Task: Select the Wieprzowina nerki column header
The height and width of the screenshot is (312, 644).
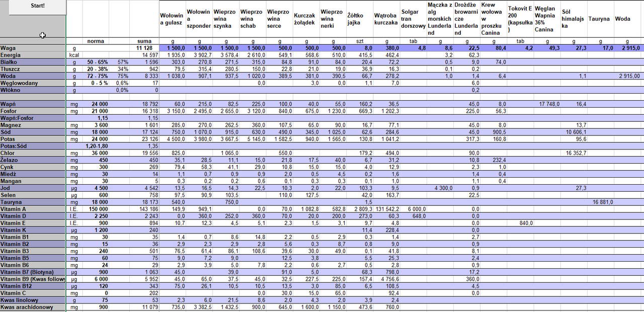Action: coord(332,19)
